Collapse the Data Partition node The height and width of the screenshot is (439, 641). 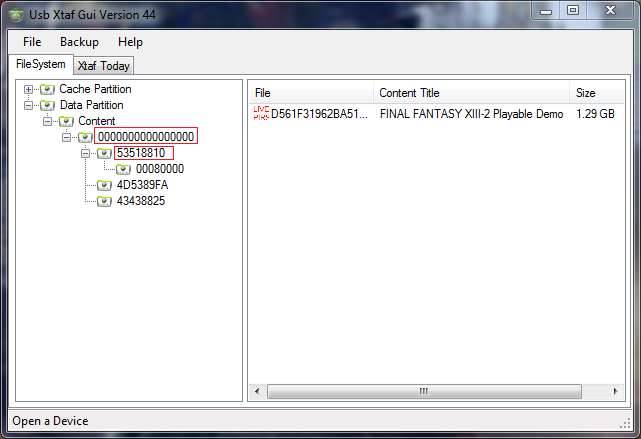click(x=29, y=105)
